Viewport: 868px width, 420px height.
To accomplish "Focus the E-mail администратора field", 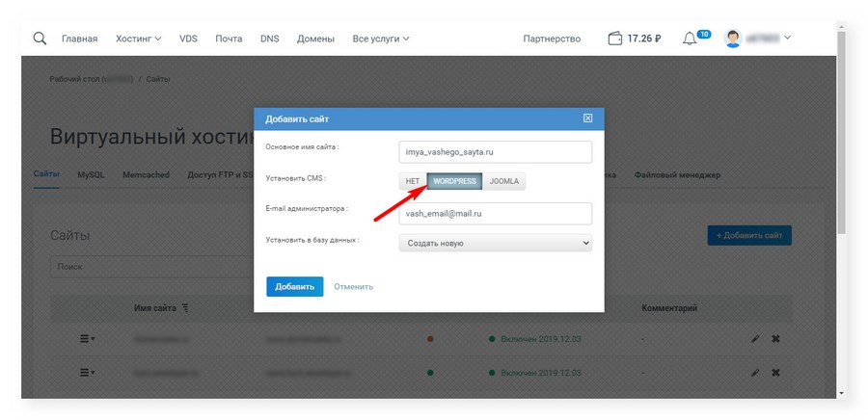I will point(496,213).
